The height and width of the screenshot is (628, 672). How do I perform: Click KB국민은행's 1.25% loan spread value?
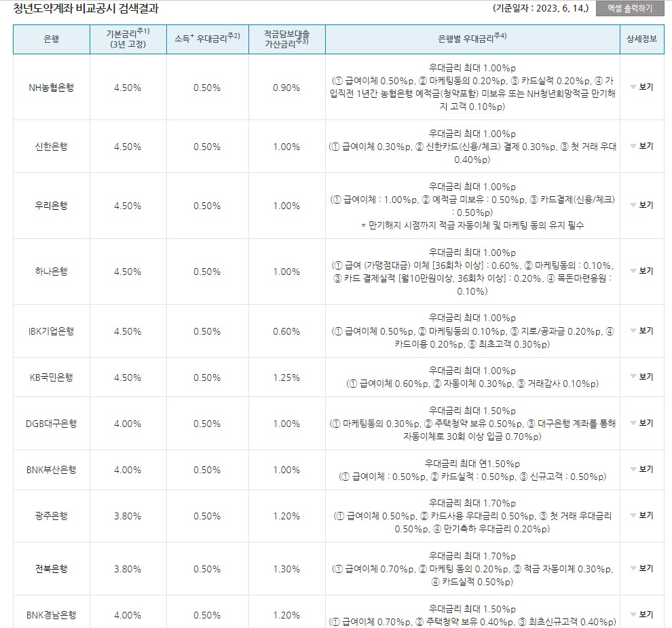coord(286,377)
